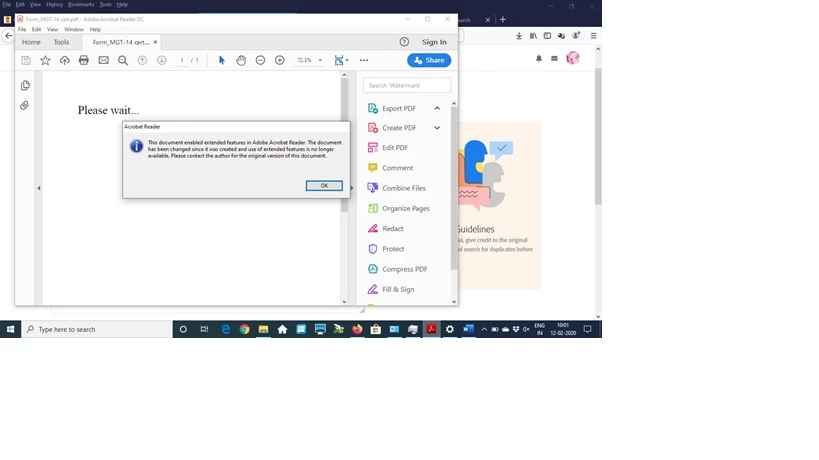Viewport: 819px width, 460px height.
Task: Click Sign In in Acrobat
Action: [x=435, y=42]
